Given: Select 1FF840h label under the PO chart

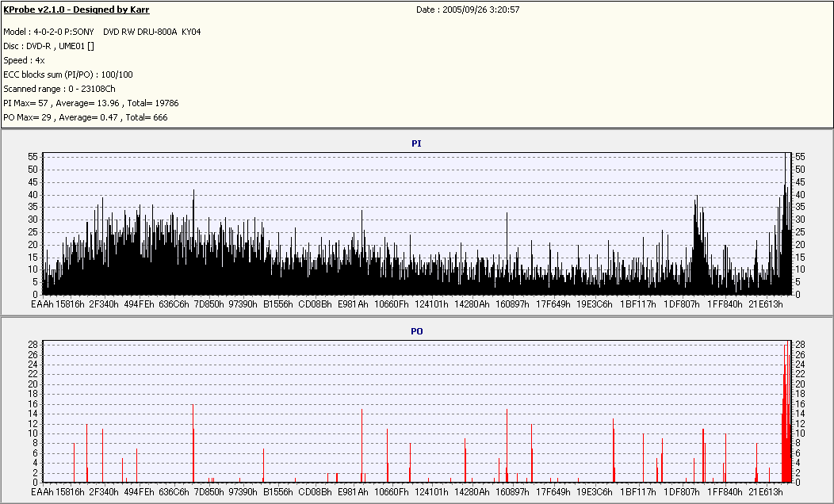Looking at the screenshot, I should [x=725, y=492].
